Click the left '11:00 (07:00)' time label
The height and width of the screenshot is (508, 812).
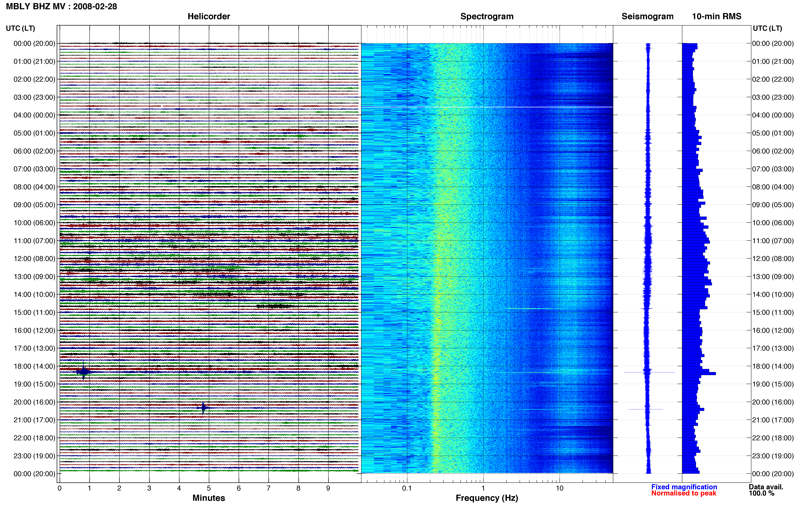tap(34, 241)
